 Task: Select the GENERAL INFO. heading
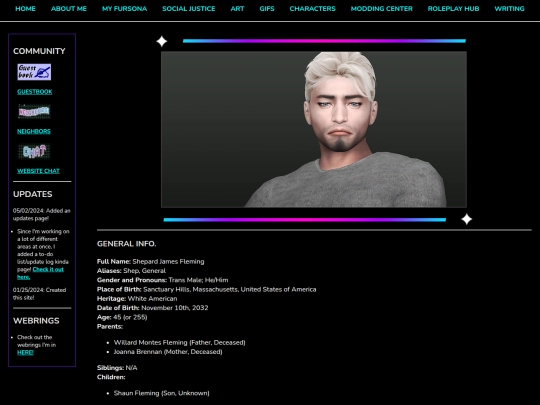pos(126,244)
